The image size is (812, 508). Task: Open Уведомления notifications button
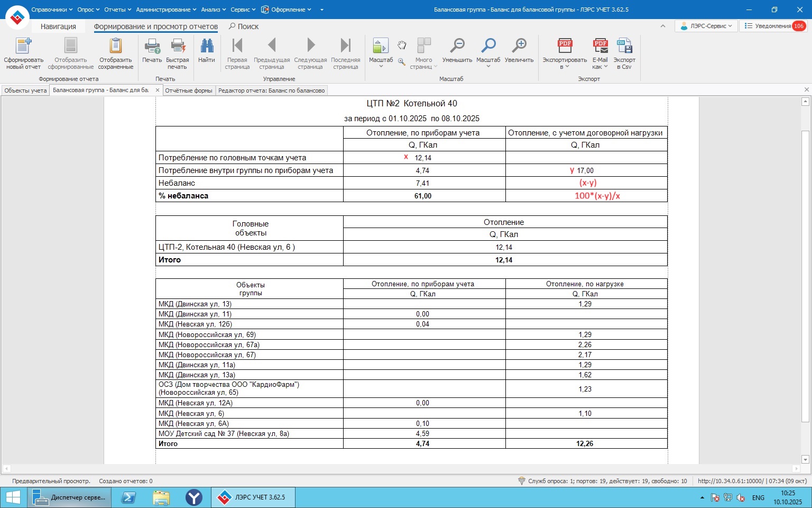tap(772, 26)
